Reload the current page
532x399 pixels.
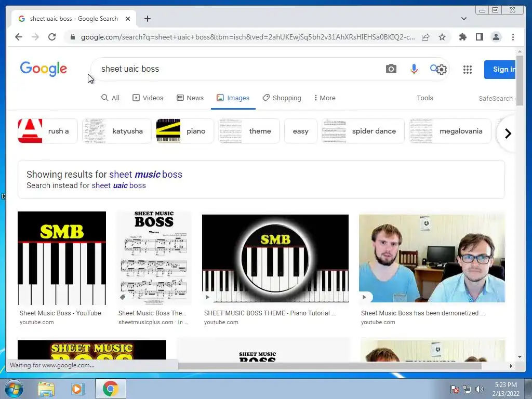pyautogui.click(x=52, y=37)
